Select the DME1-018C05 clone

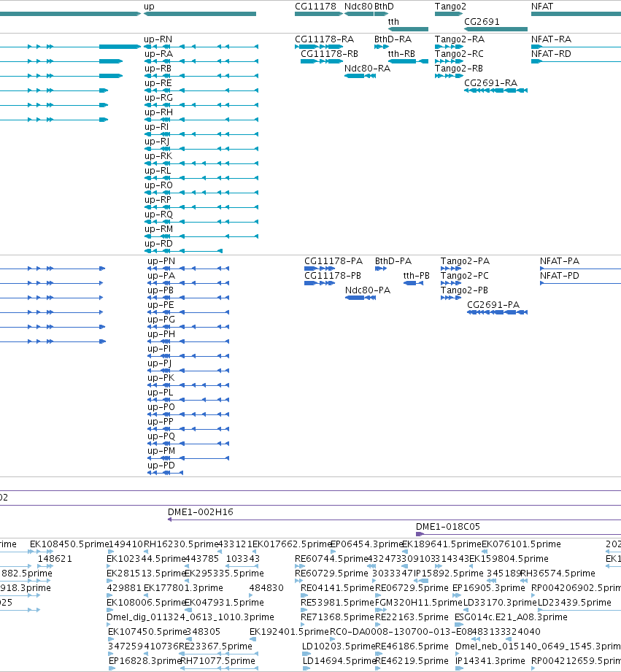(x=518, y=534)
